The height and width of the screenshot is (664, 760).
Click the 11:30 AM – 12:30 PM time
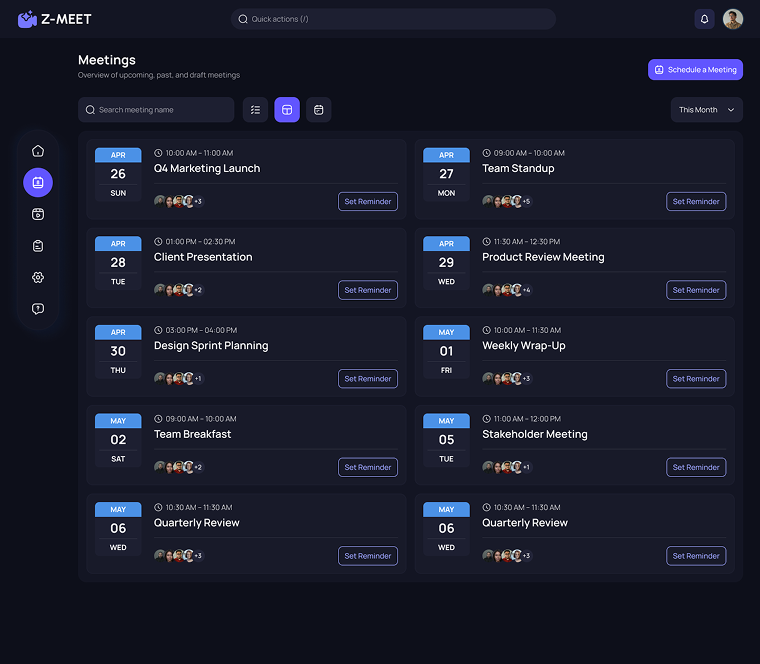527,242
